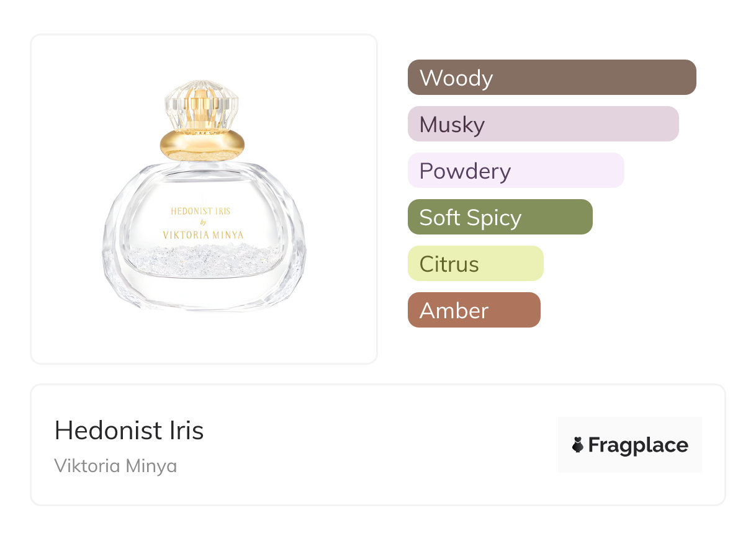Click the HEDONIST IRIS label on the bottle
This screenshot has width=756, height=536.
[200, 211]
